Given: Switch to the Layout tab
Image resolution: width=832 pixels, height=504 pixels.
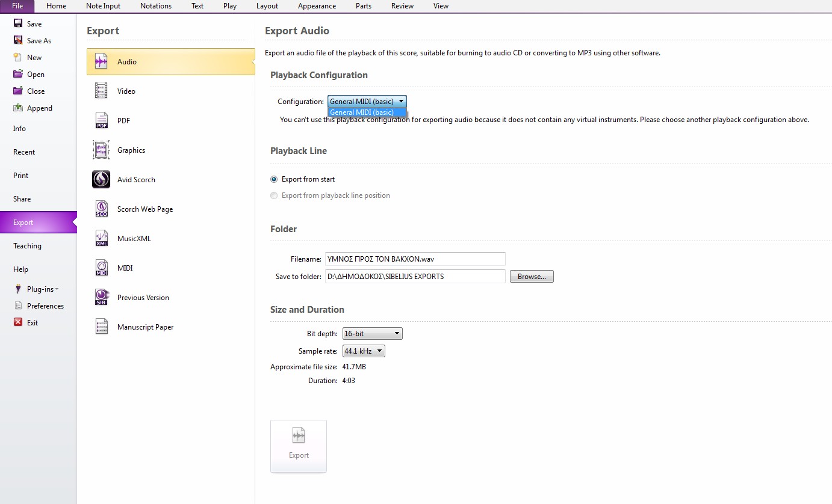Looking at the screenshot, I should pyautogui.click(x=267, y=6).
